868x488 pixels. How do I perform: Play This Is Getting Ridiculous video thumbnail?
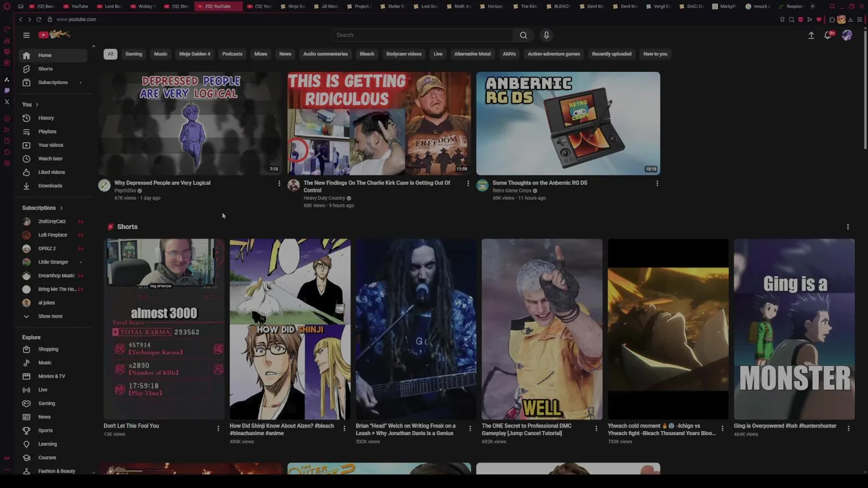(379, 123)
